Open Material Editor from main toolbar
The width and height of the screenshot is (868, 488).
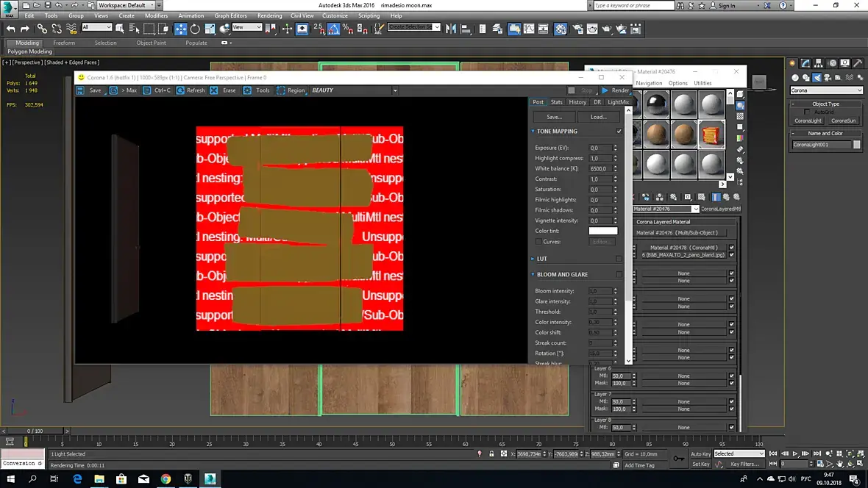[x=561, y=29]
